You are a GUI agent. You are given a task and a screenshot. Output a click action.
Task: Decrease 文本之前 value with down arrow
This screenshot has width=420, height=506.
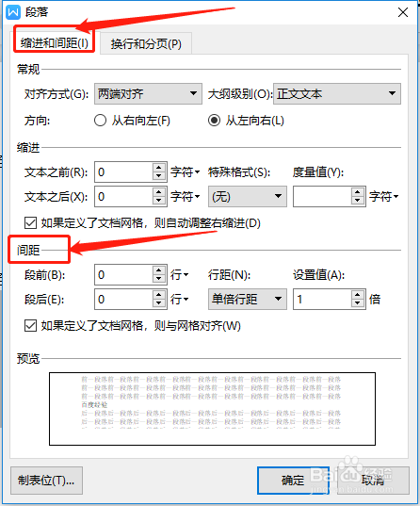159,176
